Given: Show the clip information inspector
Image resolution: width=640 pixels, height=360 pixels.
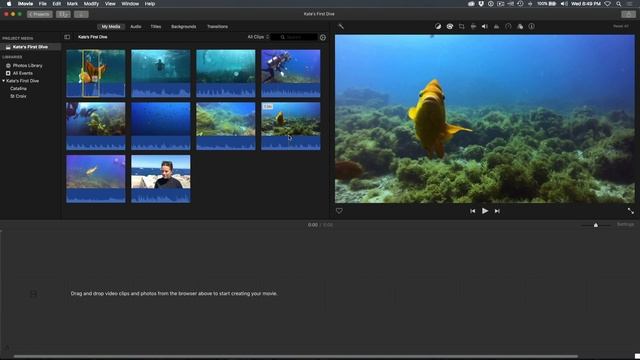Looking at the screenshot, I should coord(531,27).
